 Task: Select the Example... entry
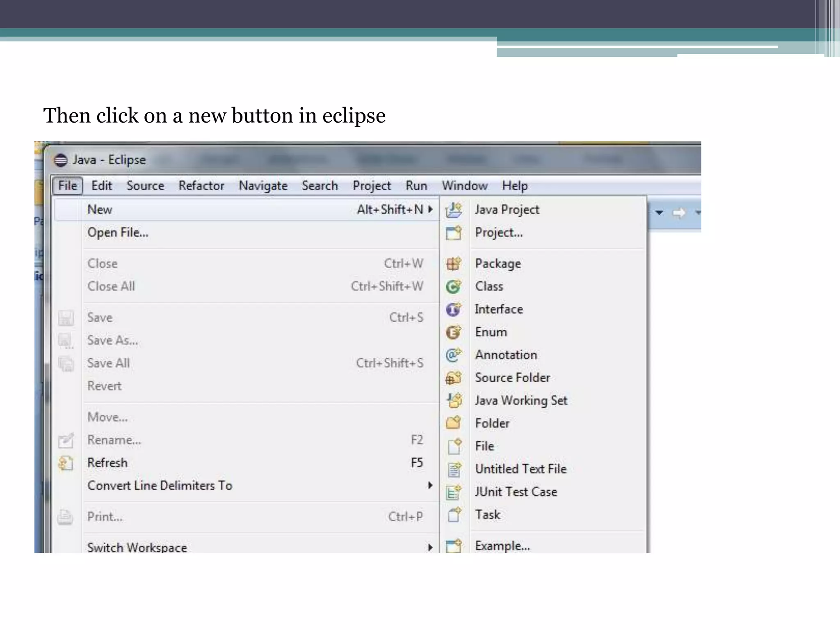pyautogui.click(x=502, y=546)
